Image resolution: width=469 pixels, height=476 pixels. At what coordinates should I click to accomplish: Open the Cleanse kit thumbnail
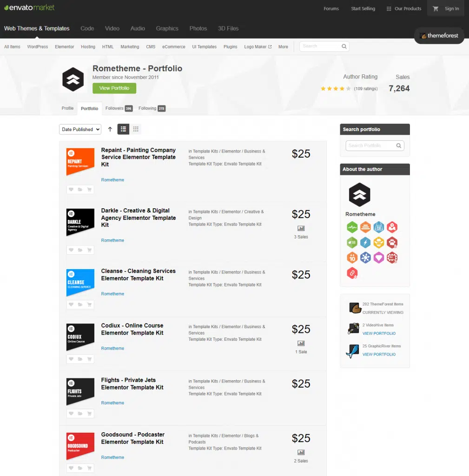[x=80, y=283]
